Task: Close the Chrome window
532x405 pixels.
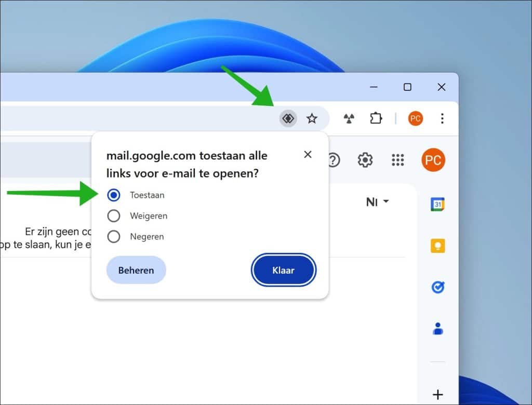Action: tap(442, 87)
